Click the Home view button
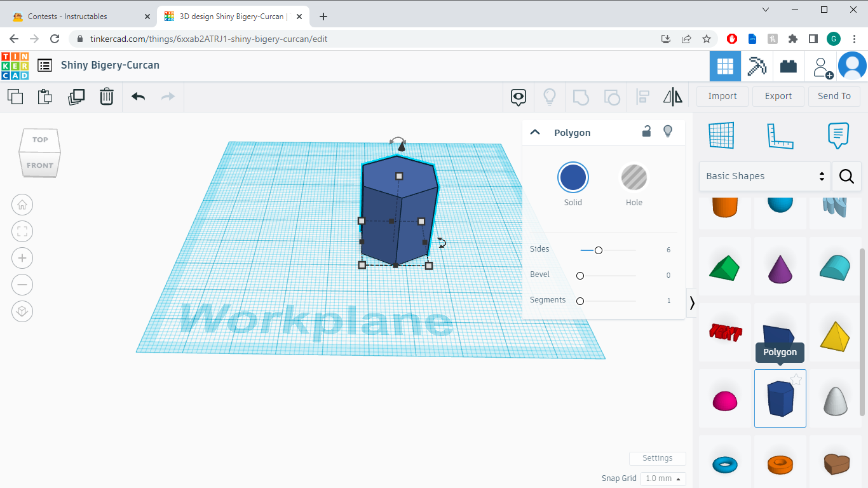Screen dimensions: 868x488 pos(22,205)
